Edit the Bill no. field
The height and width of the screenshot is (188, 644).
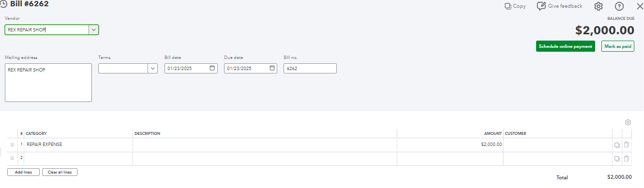[310, 68]
